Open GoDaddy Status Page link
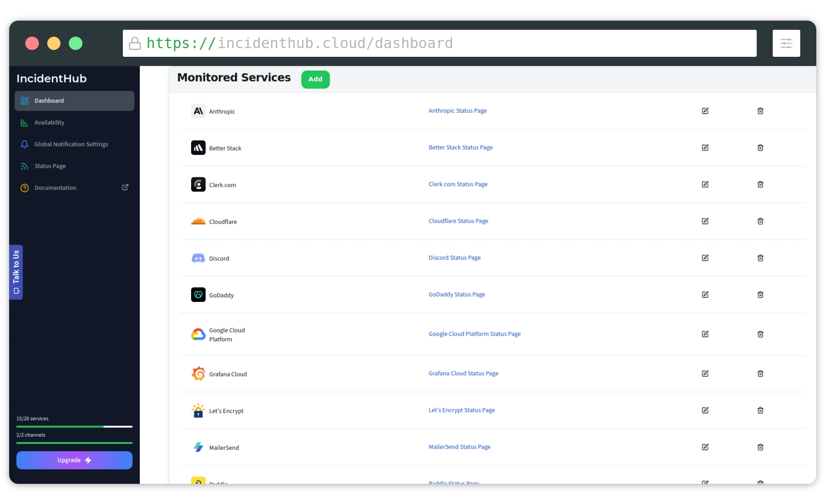825x504 pixels. (456, 295)
